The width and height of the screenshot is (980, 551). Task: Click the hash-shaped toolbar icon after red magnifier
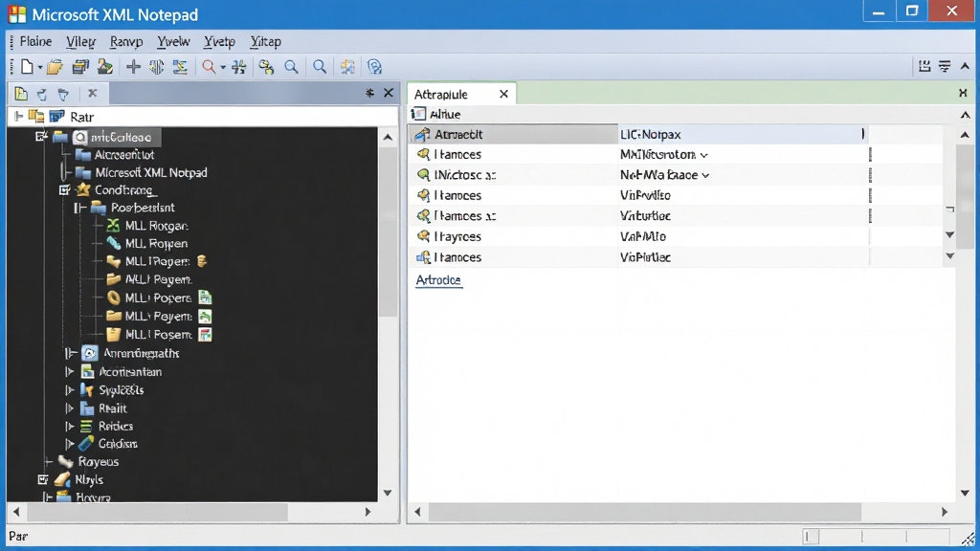point(238,67)
